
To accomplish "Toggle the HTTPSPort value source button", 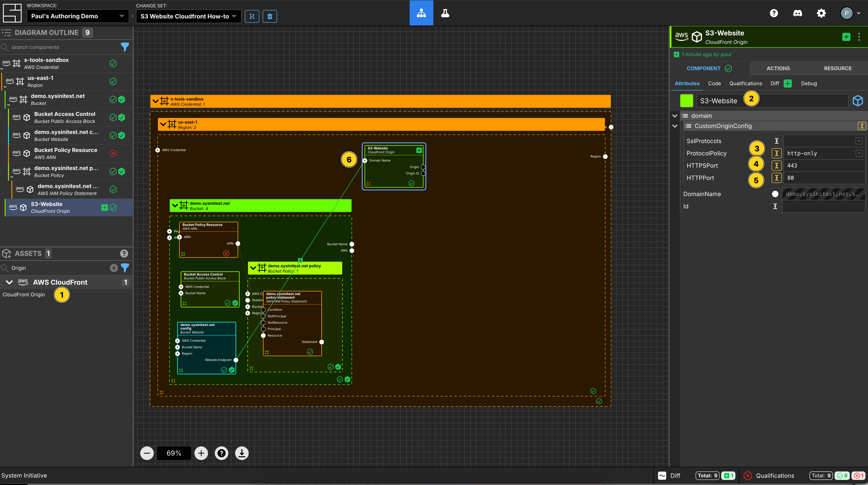I will pyautogui.click(x=776, y=166).
